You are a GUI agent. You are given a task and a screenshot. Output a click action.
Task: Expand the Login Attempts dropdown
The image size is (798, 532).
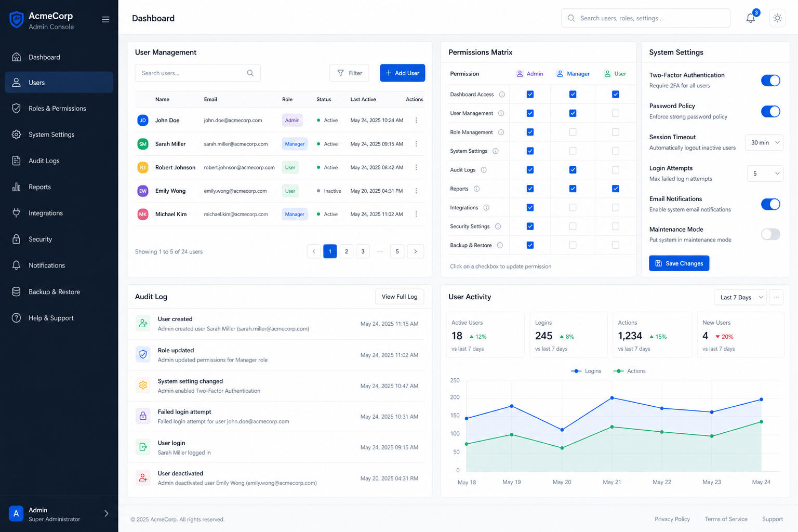click(x=765, y=174)
